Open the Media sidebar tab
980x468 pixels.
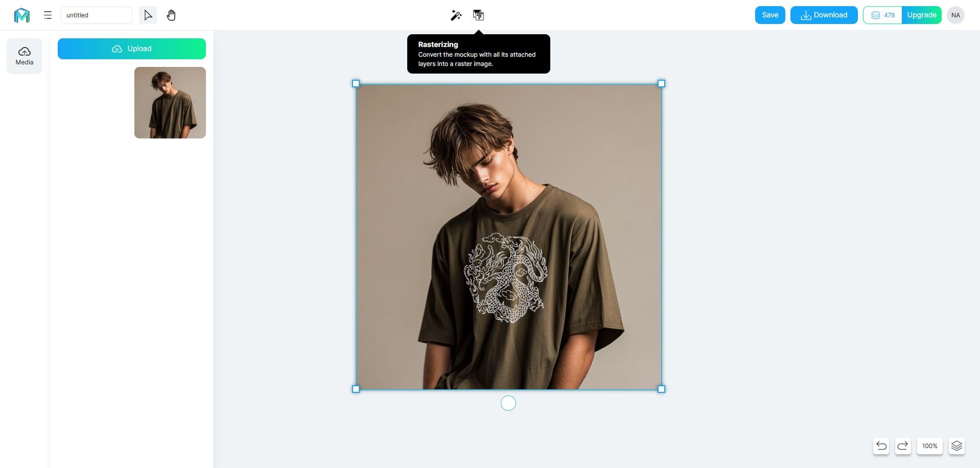point(25,56)
